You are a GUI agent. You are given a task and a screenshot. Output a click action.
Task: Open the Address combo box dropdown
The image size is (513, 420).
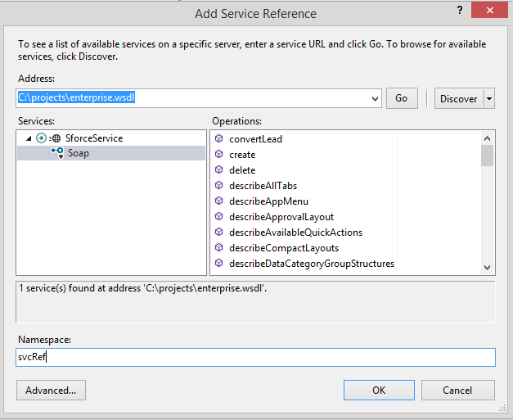[375, 98]
